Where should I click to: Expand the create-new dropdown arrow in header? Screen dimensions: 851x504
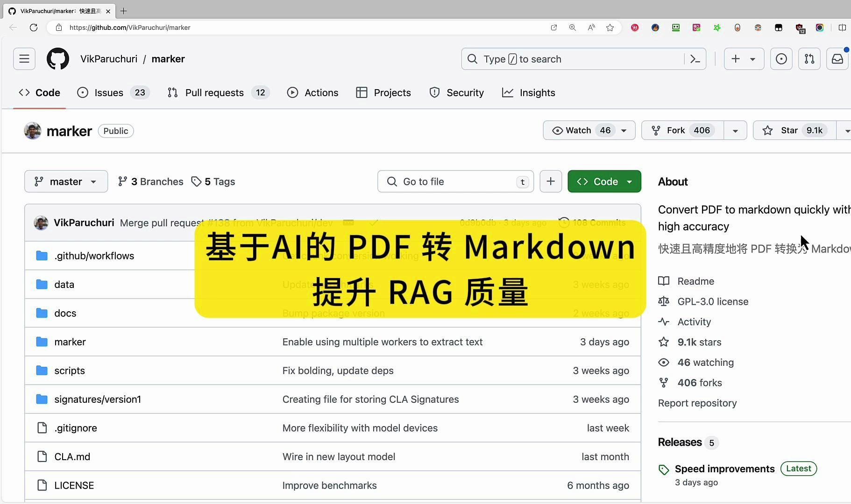point(752,59)
